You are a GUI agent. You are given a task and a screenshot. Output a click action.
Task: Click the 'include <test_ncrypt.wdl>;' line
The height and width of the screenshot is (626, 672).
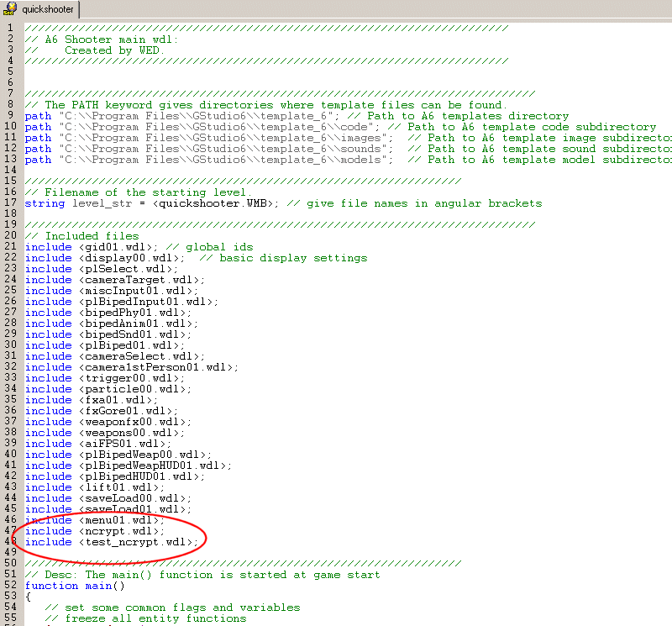[x=112, y=542]
